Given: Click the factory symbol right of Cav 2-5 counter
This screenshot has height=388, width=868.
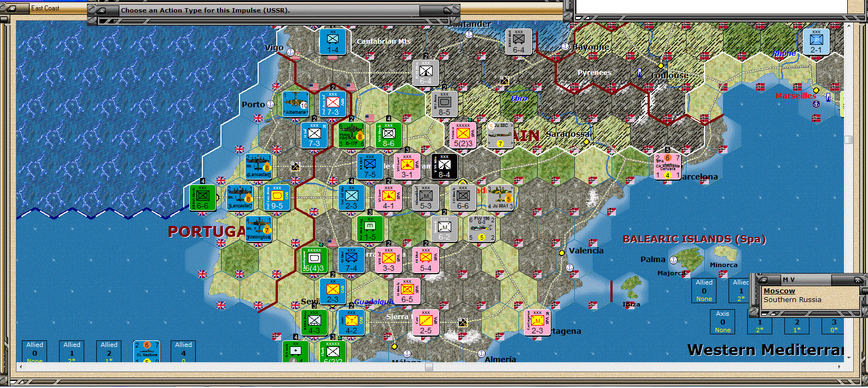Looking at the screenshot, I should [x=463, y=322].
